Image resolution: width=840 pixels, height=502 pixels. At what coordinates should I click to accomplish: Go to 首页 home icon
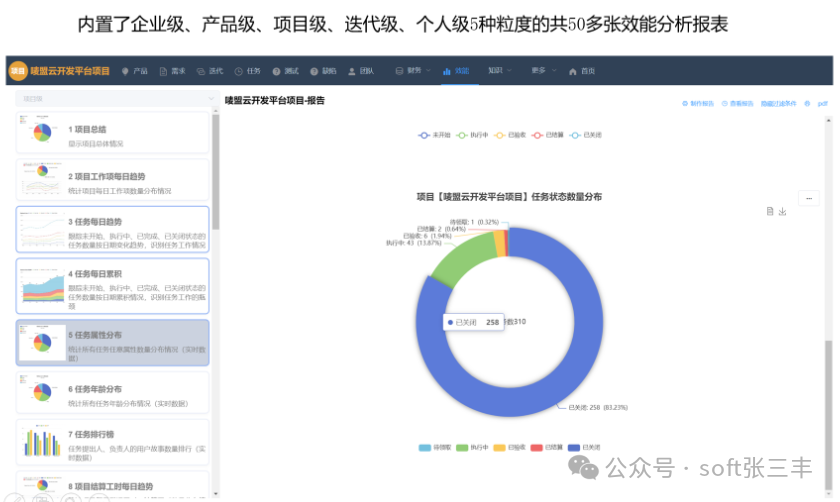point(581,71)
